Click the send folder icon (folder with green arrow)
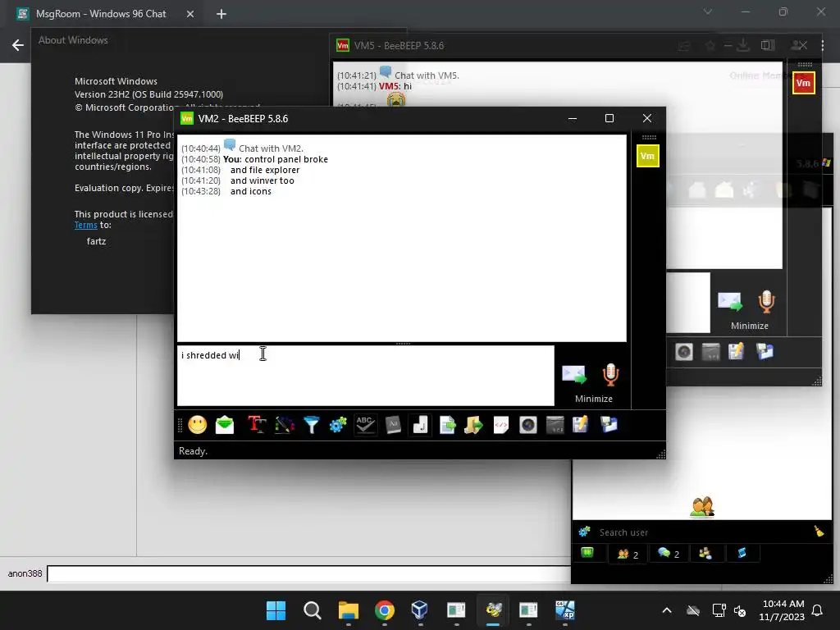This screenshot has height=630, width=840. 473,426
